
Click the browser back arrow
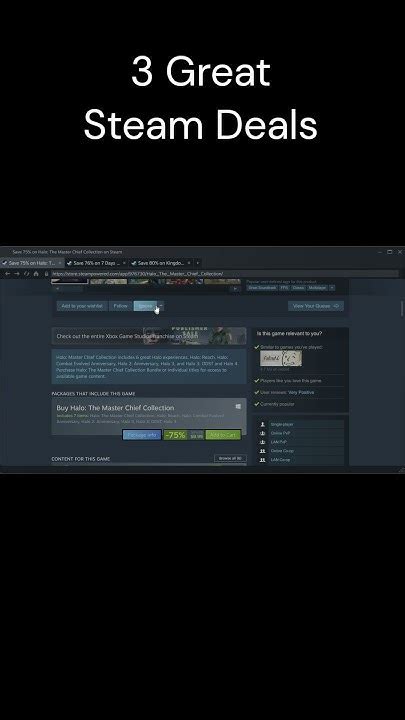(x=7, y=274)
